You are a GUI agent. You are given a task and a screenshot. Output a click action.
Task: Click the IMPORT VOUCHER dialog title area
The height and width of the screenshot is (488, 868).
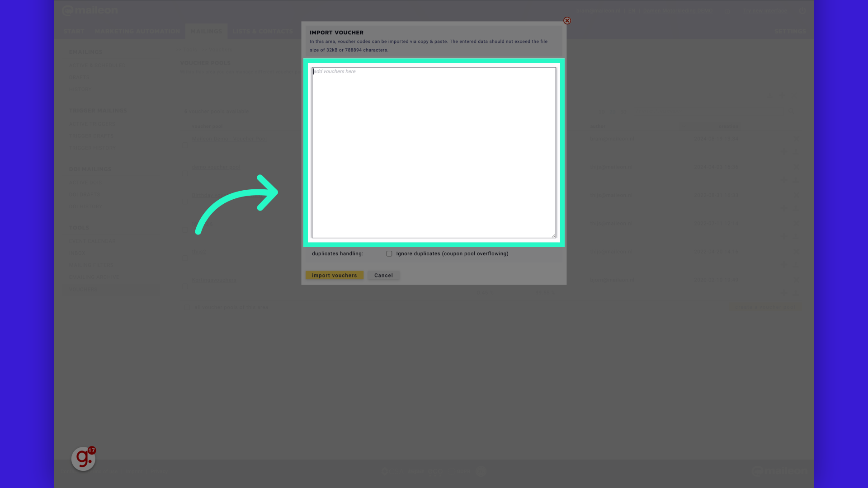[x=337, y=32]
